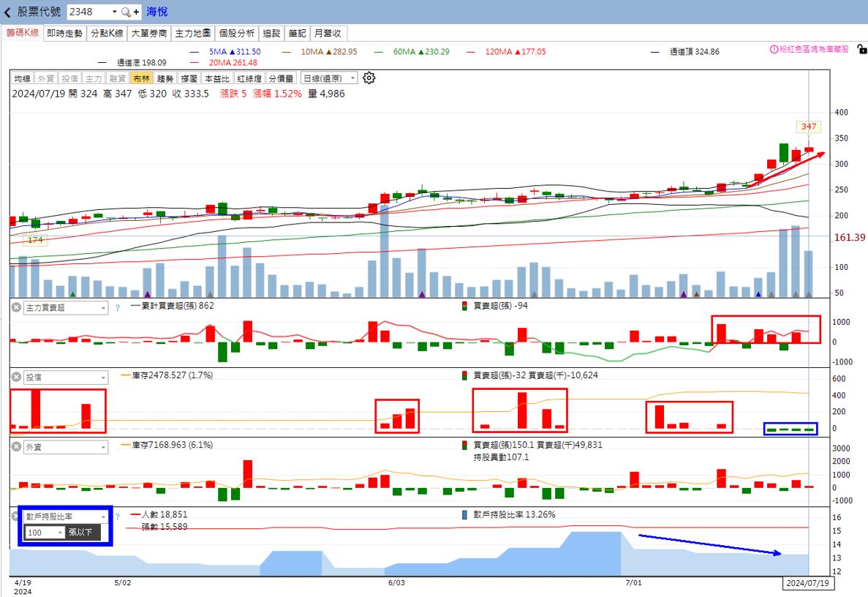
Task: Click the 2024/07/19 date cursor label
Action: tap(807, 583)
